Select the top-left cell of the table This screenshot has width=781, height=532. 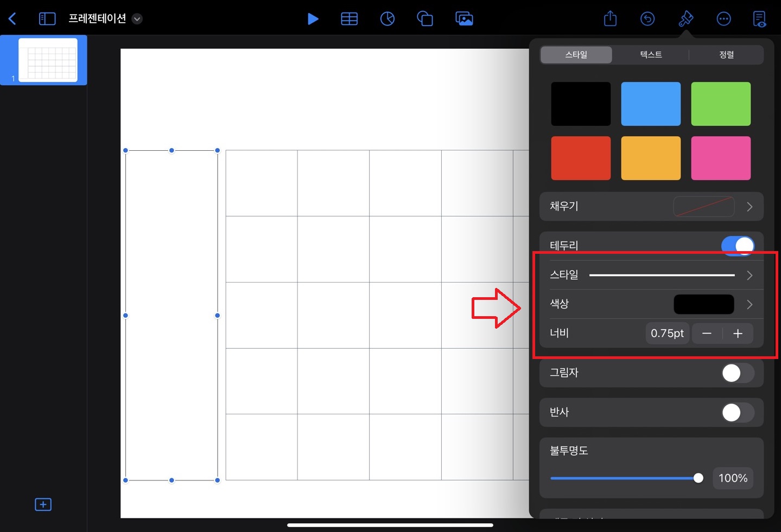coord(262,183)
